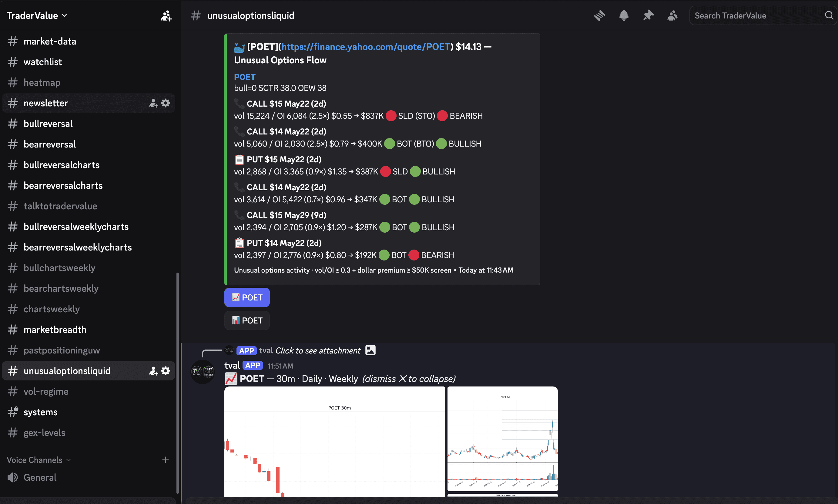Open notification settings bell icon
Screen dimensions: 838x504
click(x=624, y=15)
